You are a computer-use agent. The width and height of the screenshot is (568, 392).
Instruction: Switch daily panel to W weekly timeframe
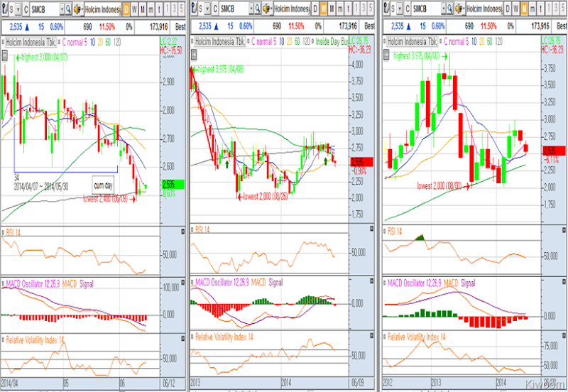(x=134, y=9)
